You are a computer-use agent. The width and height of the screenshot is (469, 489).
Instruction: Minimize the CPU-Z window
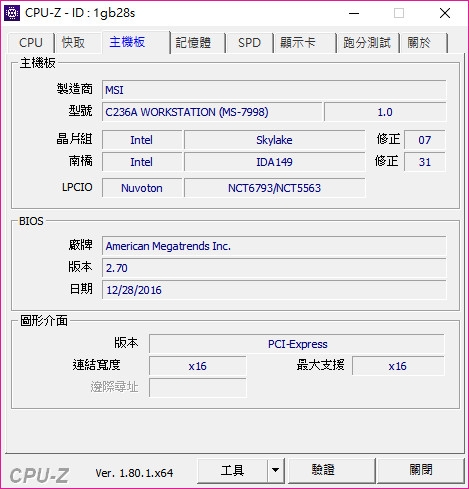tap(354, 13)
